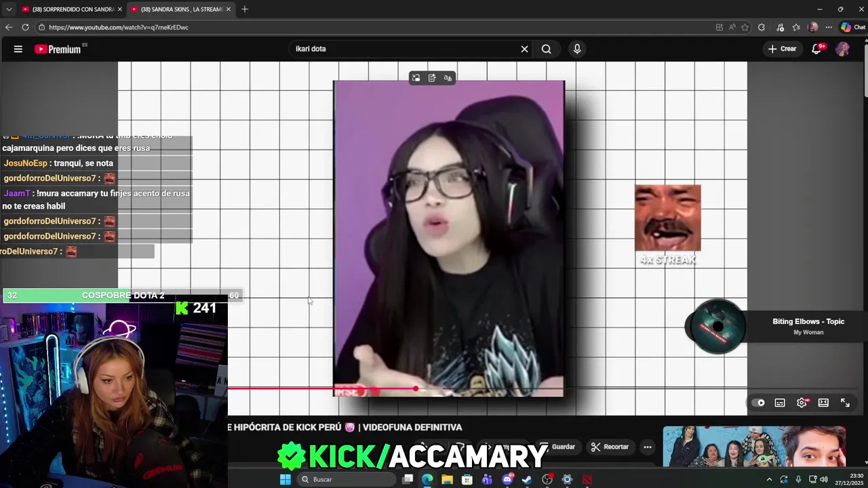Viewport: 868px width, 488px height.
Task: Toggle subtitles captions button
Action: click(780, 403)
